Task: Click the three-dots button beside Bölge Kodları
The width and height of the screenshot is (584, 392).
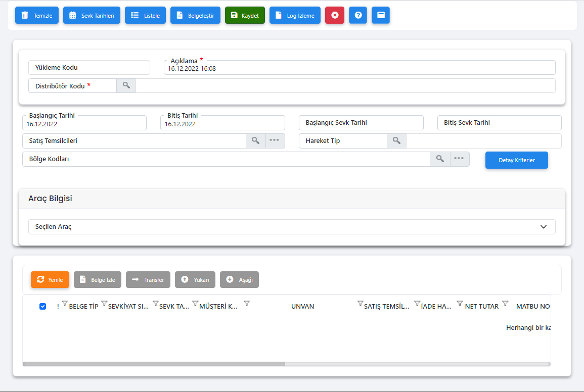Action: click(x=459, y=159)
